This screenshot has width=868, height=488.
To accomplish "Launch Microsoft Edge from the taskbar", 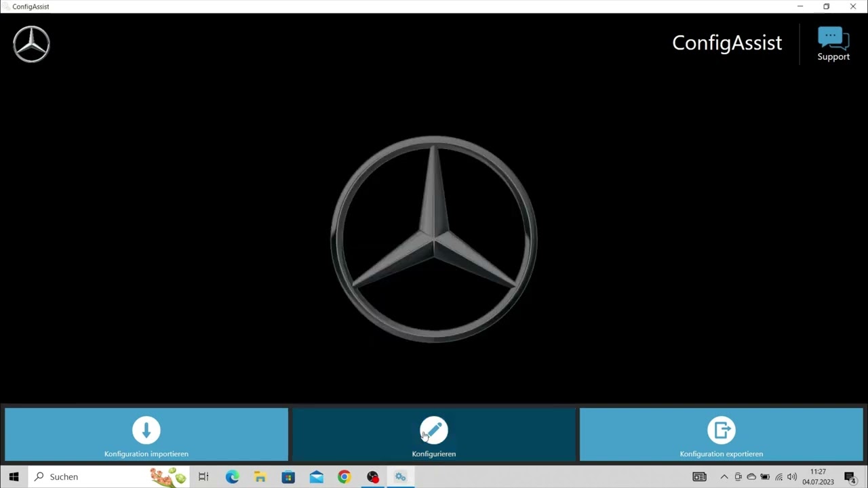I will tap(233, 477).
